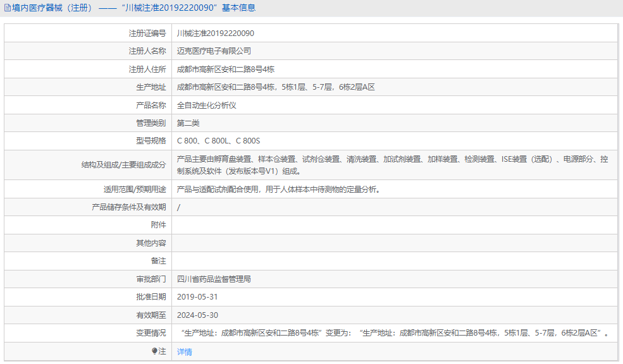The height and width of the screenshot is (364, 623).
Task: Click the 型号规格 label
Action: 151,141
